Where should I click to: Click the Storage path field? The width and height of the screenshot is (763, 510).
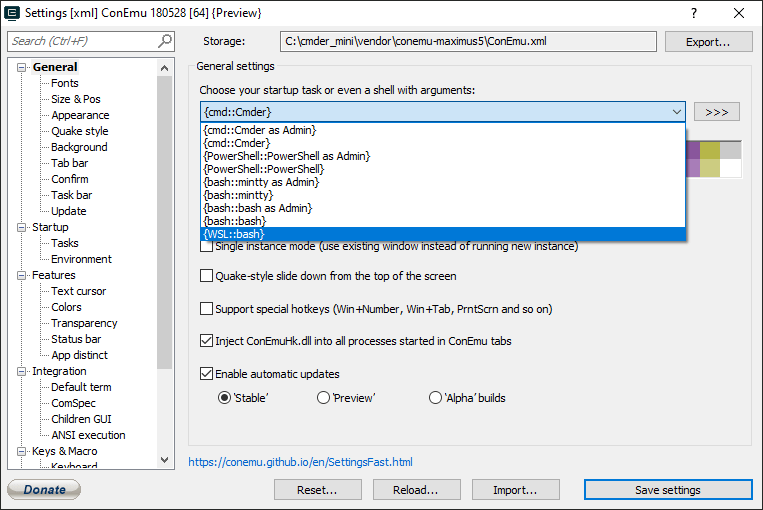[468, 41]
